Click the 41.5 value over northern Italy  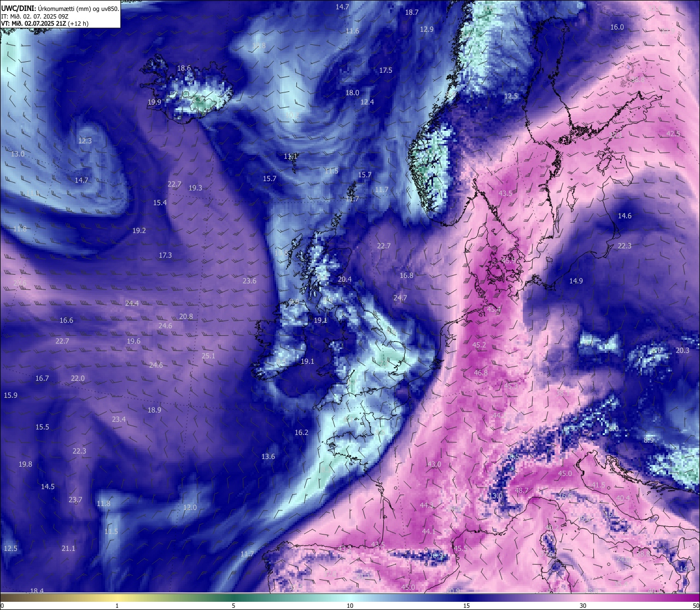point(598,485)
